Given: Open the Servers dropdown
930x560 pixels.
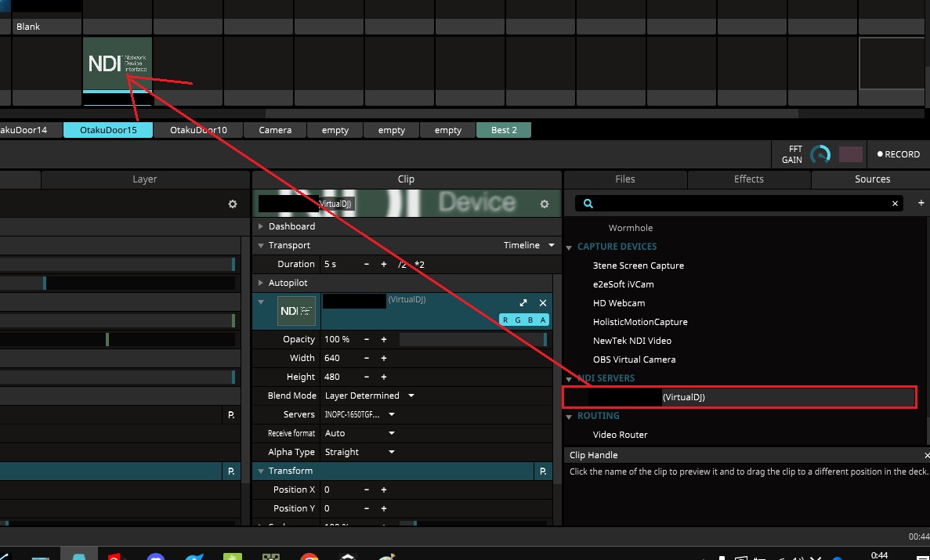Looking at the screenshot, I should [x=360, y=414].
